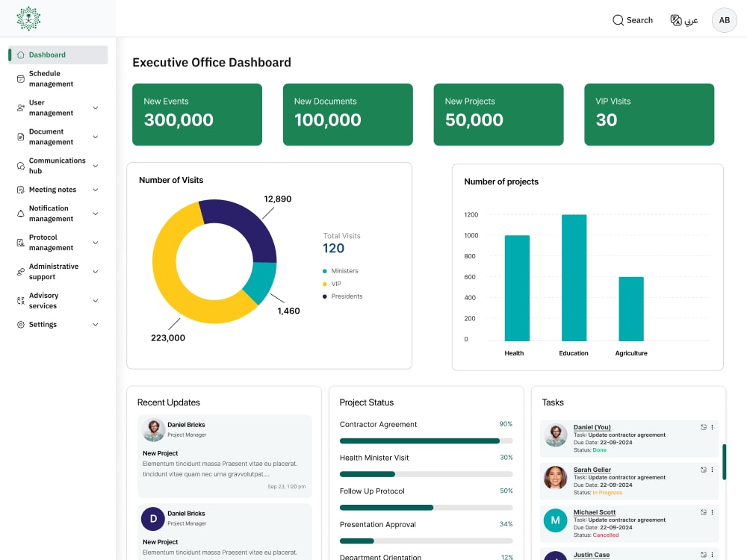Click the Ministers legend color dot
This screenshot has height=560, width=747.
[325, 272]
